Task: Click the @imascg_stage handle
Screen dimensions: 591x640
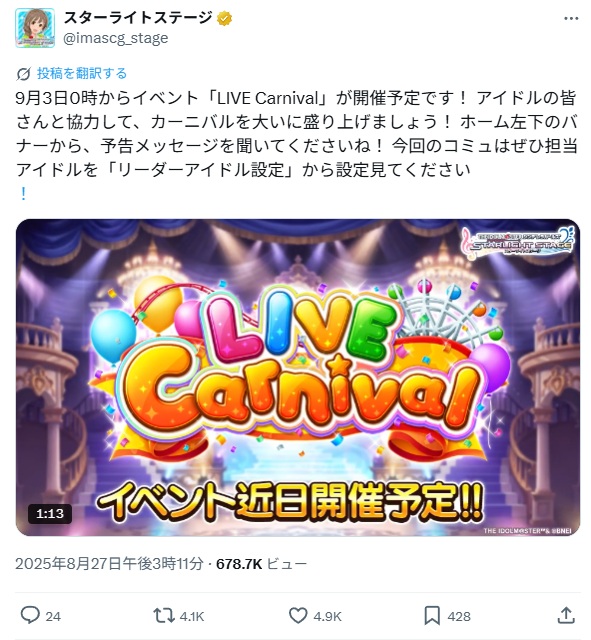Action: pyautogui.click(x=116, y=38)
